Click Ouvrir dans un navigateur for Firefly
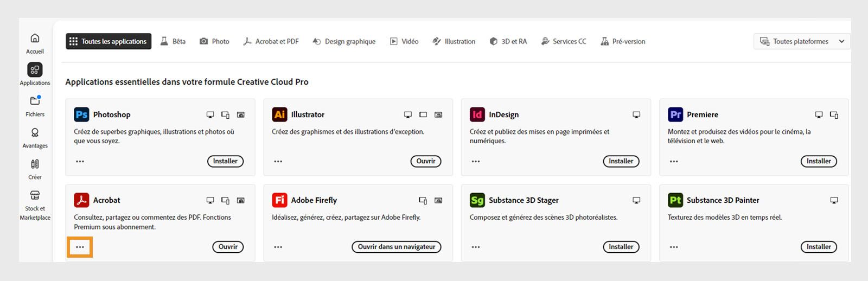The image size is (868, 281). (397, 247)
